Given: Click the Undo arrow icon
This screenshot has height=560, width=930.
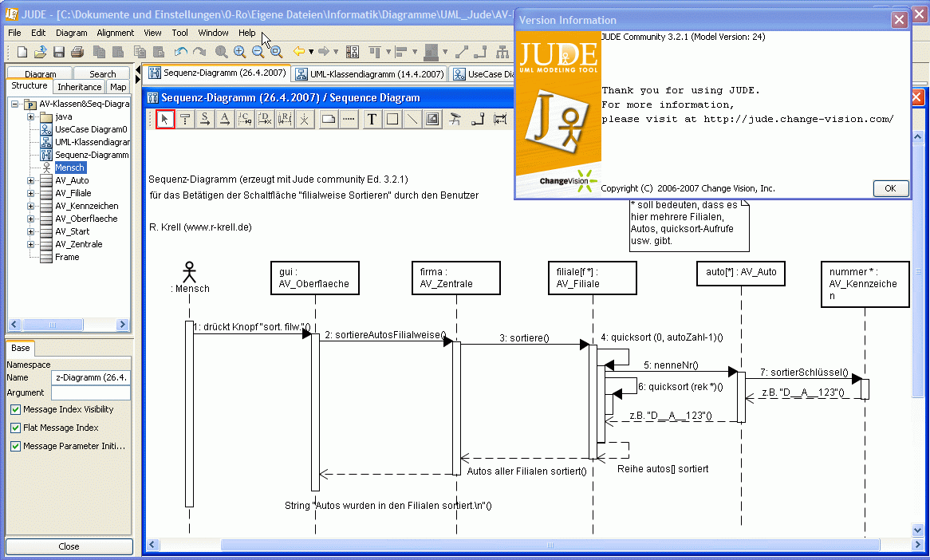Looking at the screenshot, I should click(180, 52).
